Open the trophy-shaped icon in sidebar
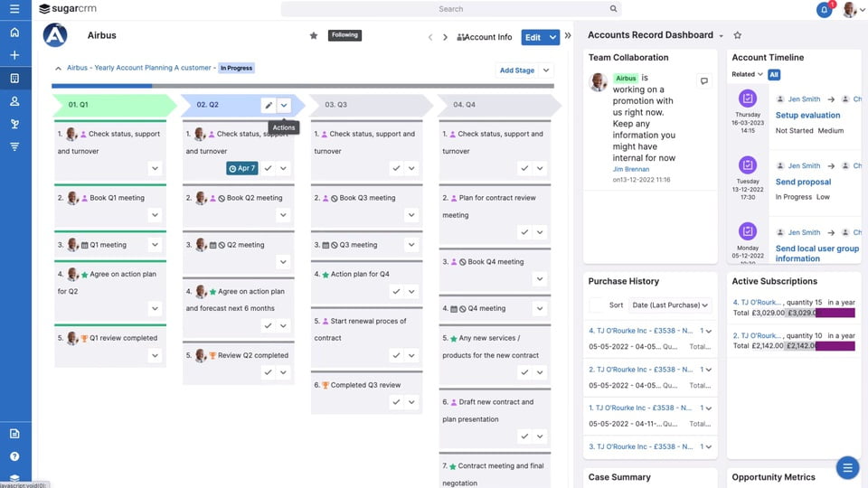This screenshot has height=488, width=868. 14,124
